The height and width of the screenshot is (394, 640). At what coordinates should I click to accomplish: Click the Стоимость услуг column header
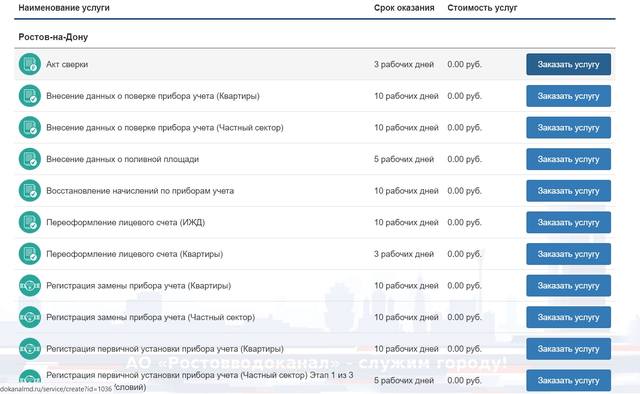pyautogui.click(x=482, y=8)
